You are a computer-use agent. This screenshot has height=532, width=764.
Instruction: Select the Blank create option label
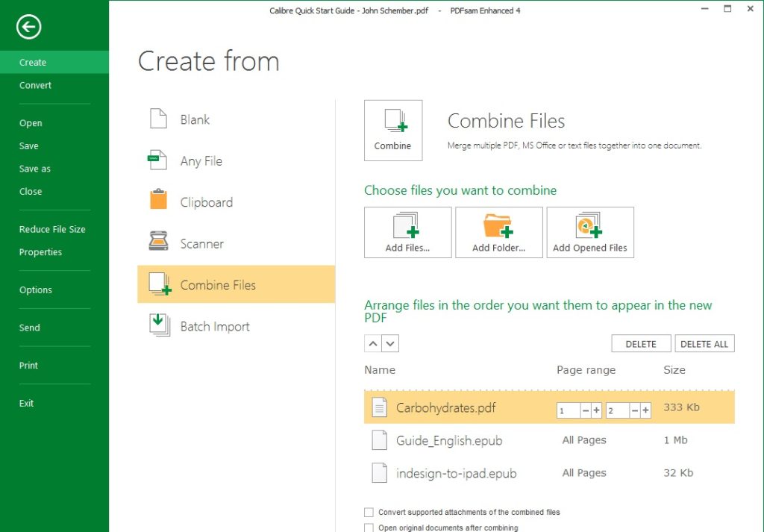click(195, 119)
